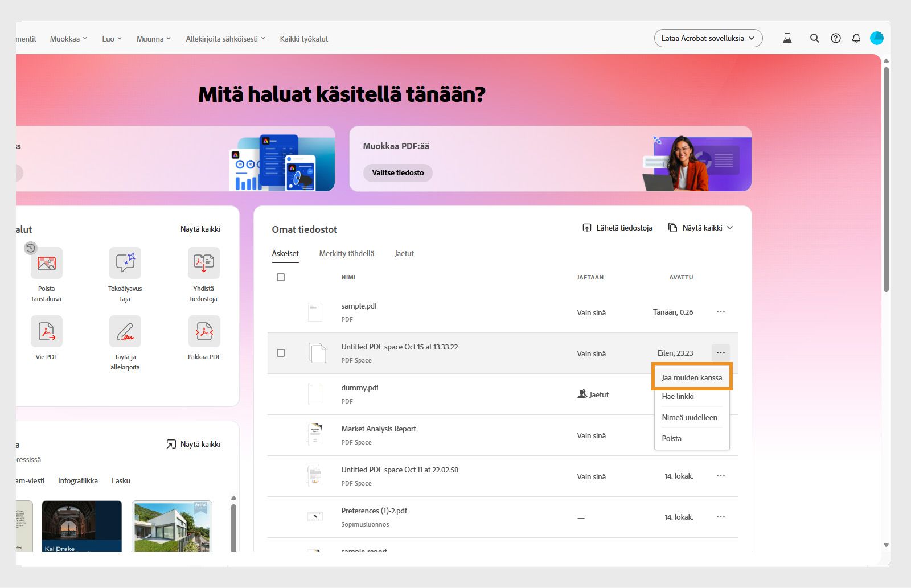This screenshot has width=911, height=588.
Task: Open the Vie PDF tool
Action: click(x=47, y=331)
